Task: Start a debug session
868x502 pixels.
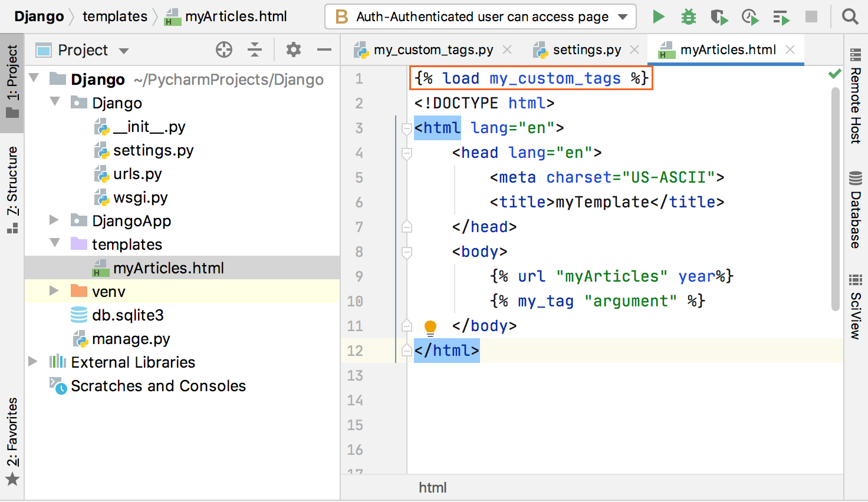Action: pyautogui.click(x=688, y=16)
